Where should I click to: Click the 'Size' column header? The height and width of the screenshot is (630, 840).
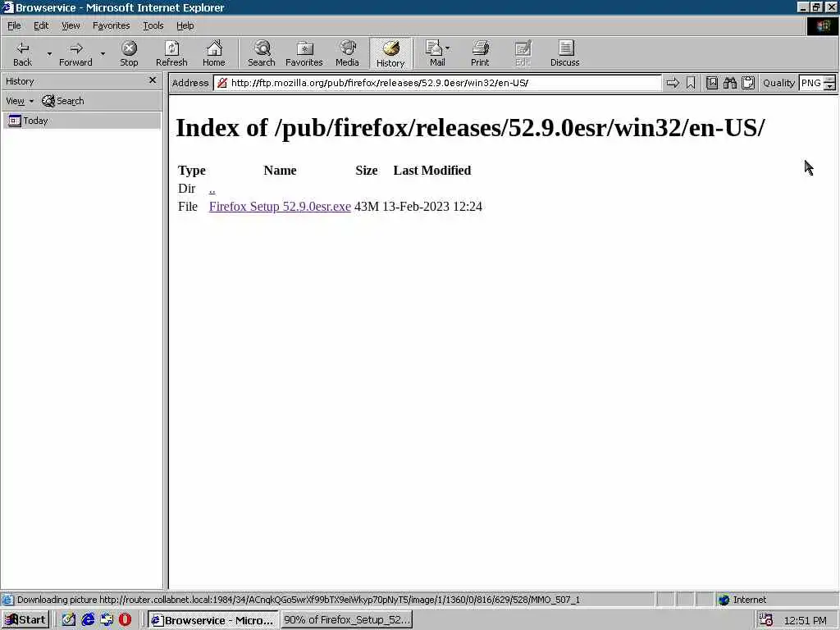[367, 171]
